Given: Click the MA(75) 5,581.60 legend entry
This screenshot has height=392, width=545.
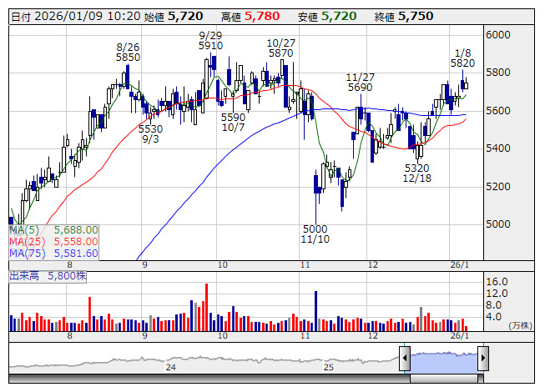Looking at the screenshot, I should (x=53, y=253).
